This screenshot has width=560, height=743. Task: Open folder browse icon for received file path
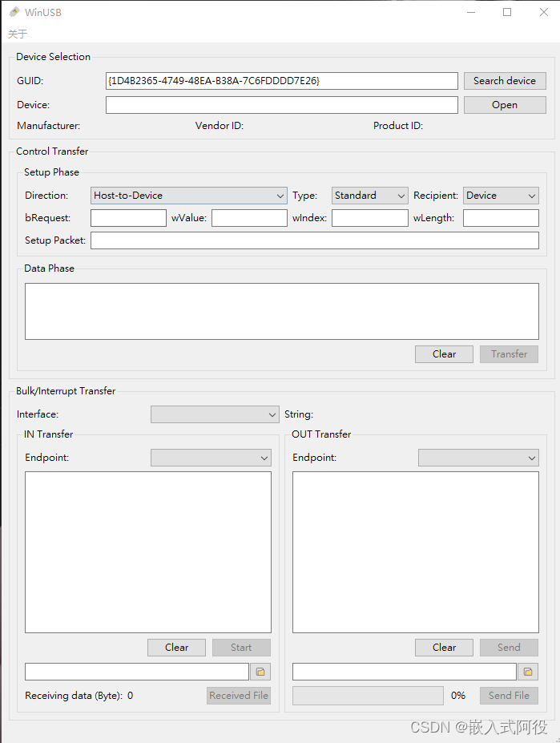[x=260, y=672]
